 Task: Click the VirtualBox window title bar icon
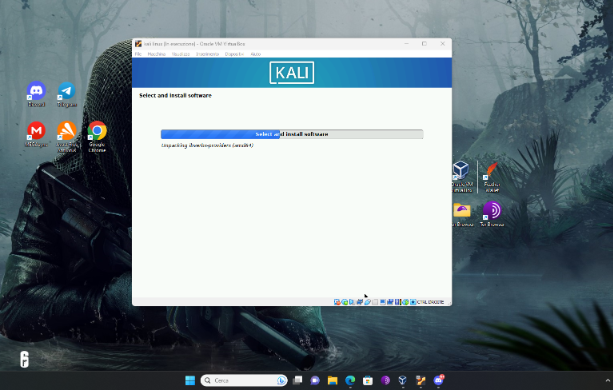[x=138, y=44]
